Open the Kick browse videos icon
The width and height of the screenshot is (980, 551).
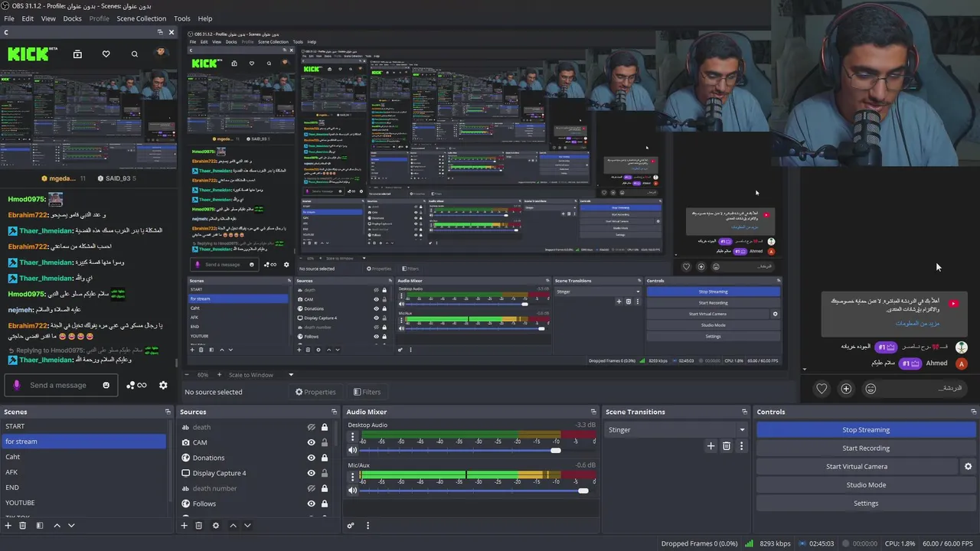tap(77, 54)
